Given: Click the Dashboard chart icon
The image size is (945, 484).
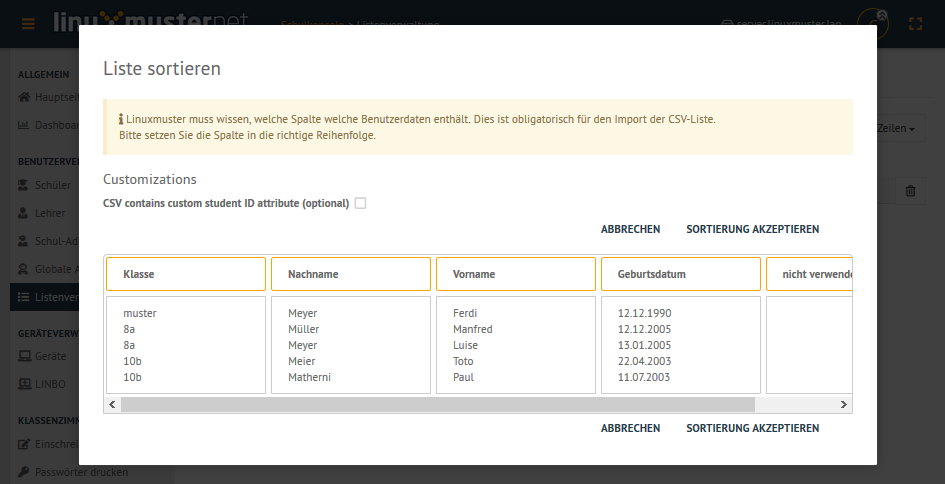Looking at the screenshot, I should tap(24, 125).
